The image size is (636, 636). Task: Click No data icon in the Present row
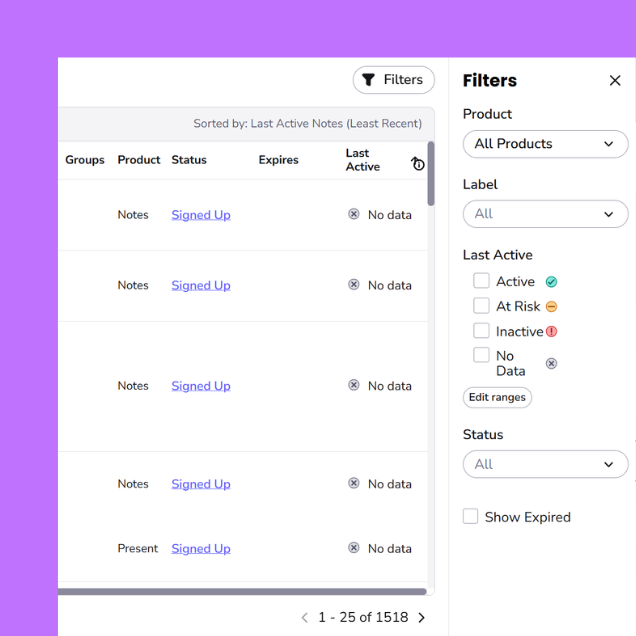[354, 548]
